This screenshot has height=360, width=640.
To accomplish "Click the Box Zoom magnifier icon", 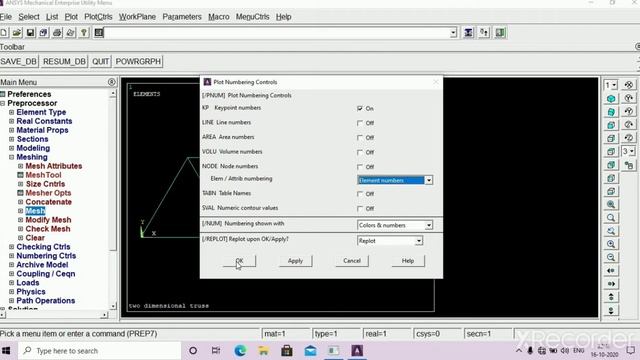I will [611, 218].
